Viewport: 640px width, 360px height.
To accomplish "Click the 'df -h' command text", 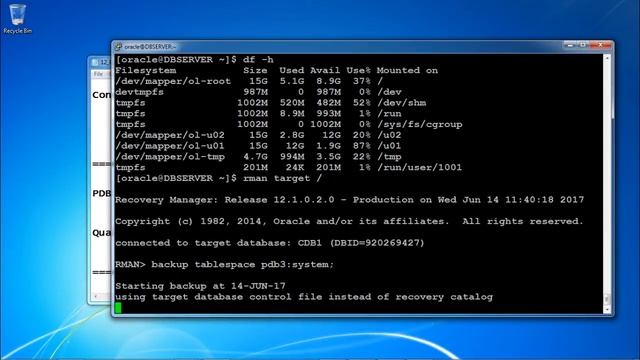I will pyautogui.click(x=258, y=60).
